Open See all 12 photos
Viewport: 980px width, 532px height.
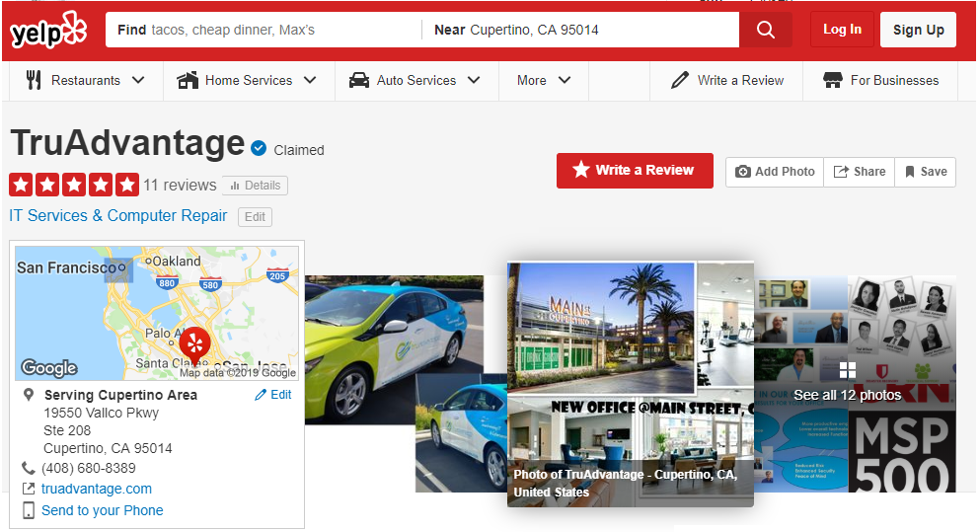(x=847, y=395)
